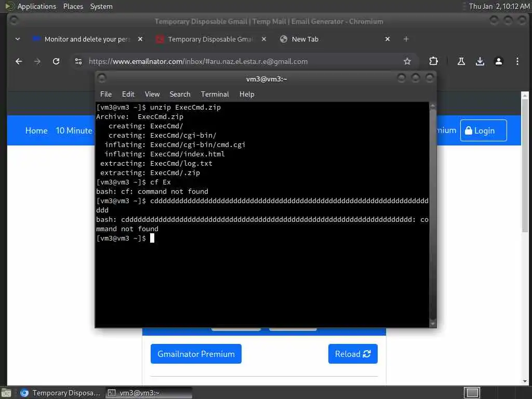Click scroll down arrow on page scrollbar
Screen dimensions: 532x399
point(525,381)
